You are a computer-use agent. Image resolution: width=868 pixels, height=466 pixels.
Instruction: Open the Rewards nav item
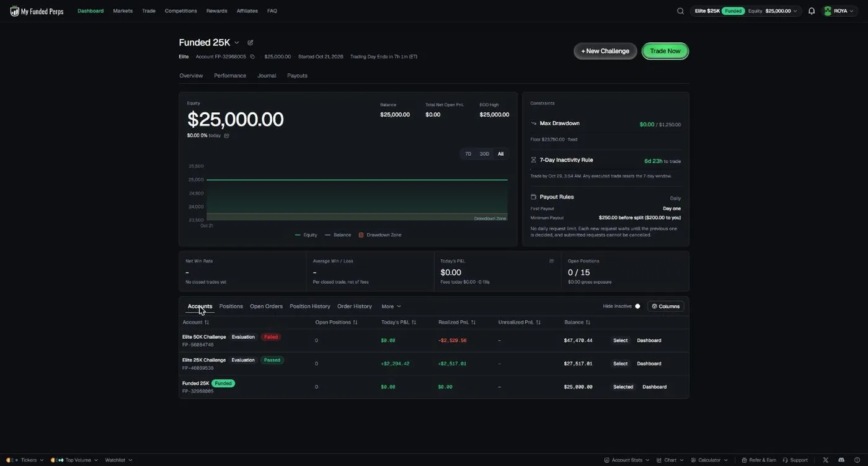click(x=217, y=11)
